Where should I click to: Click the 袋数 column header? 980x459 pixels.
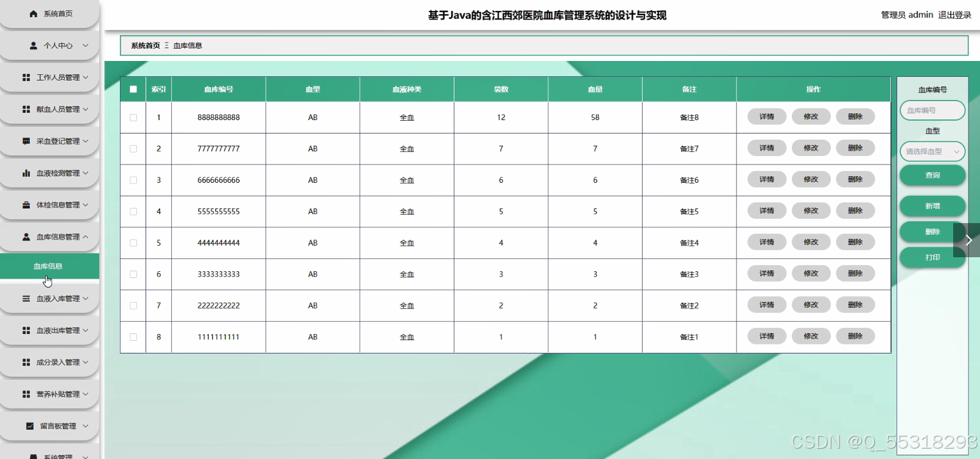pyautogui.click(x=501, y=89)
